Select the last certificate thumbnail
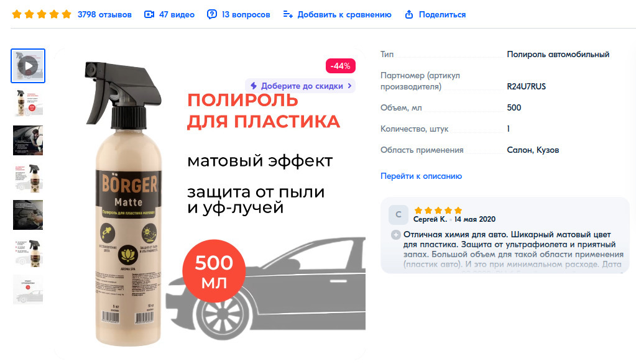This screenshot has width=636, height=364. coord(28,289)
